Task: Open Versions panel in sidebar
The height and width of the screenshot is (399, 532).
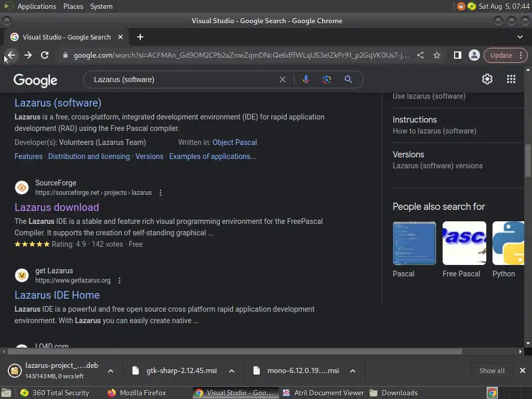Action: pyautogui.click(x=437, y=160)
